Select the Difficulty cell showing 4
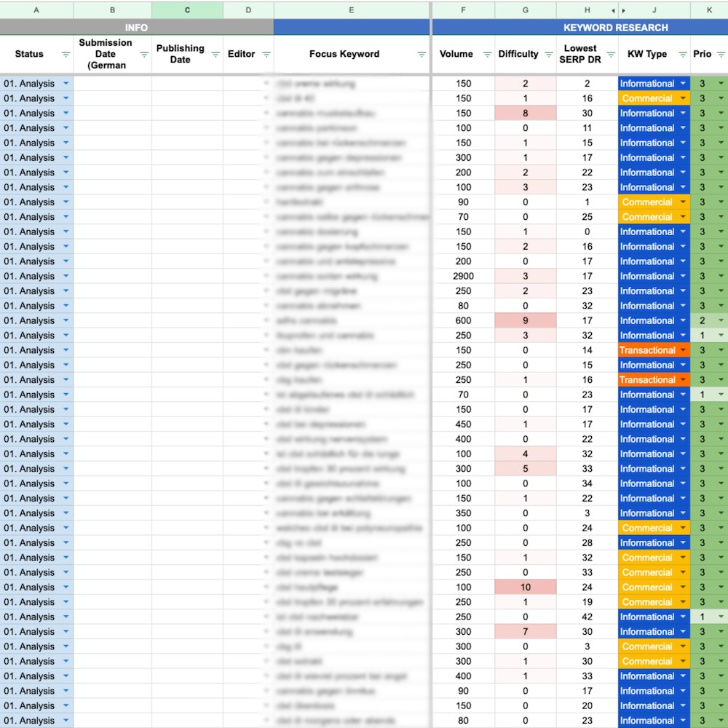 525,454
